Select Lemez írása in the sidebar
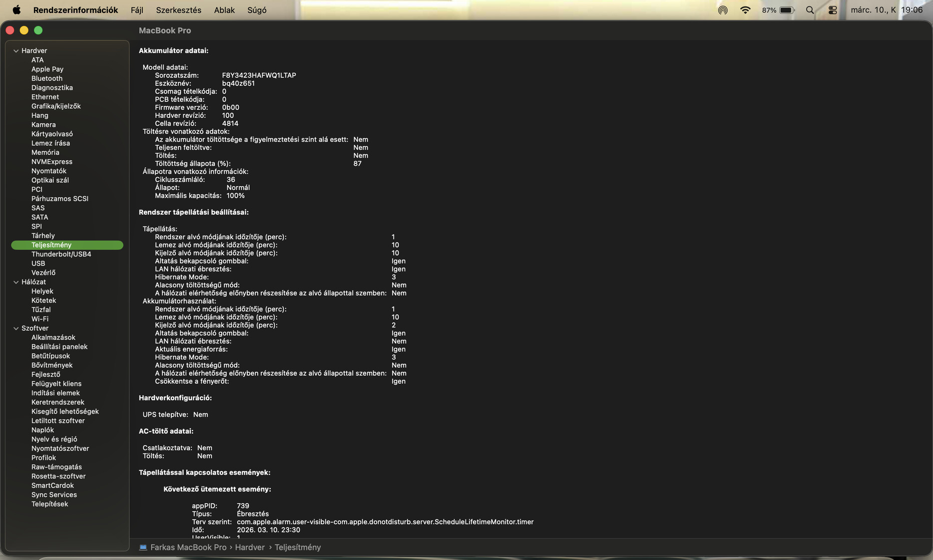 50,143
